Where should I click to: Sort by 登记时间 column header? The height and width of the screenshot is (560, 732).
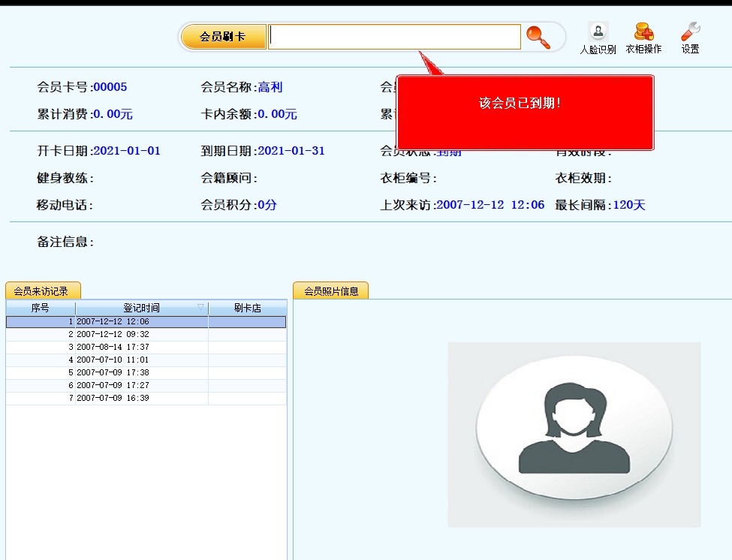[141, 308]
